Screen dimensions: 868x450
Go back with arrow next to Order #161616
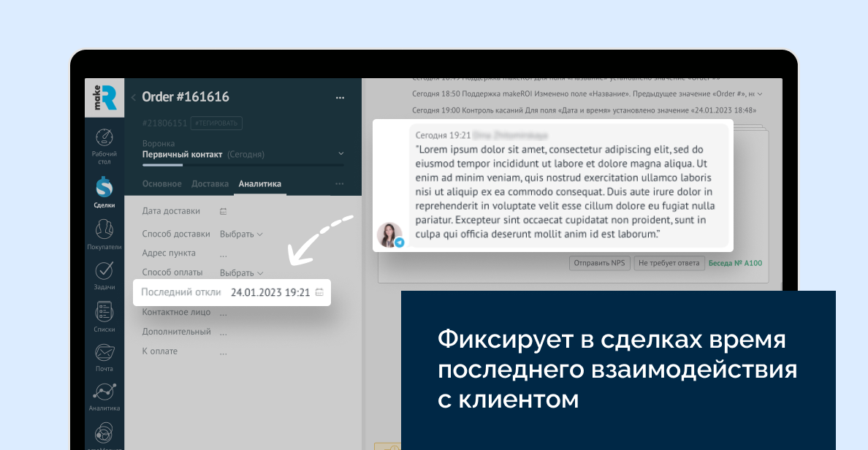coord(134,97)
